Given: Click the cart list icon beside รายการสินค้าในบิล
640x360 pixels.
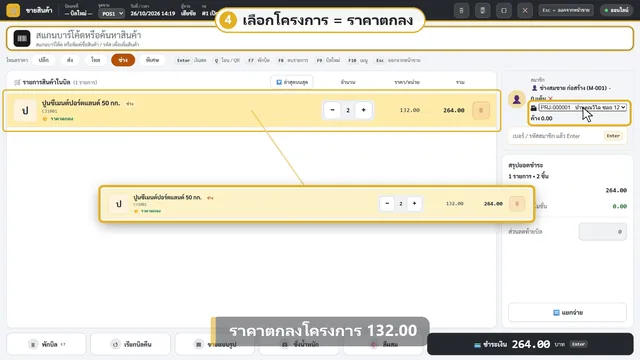Looking at the screenshot, I should [17, 82].
